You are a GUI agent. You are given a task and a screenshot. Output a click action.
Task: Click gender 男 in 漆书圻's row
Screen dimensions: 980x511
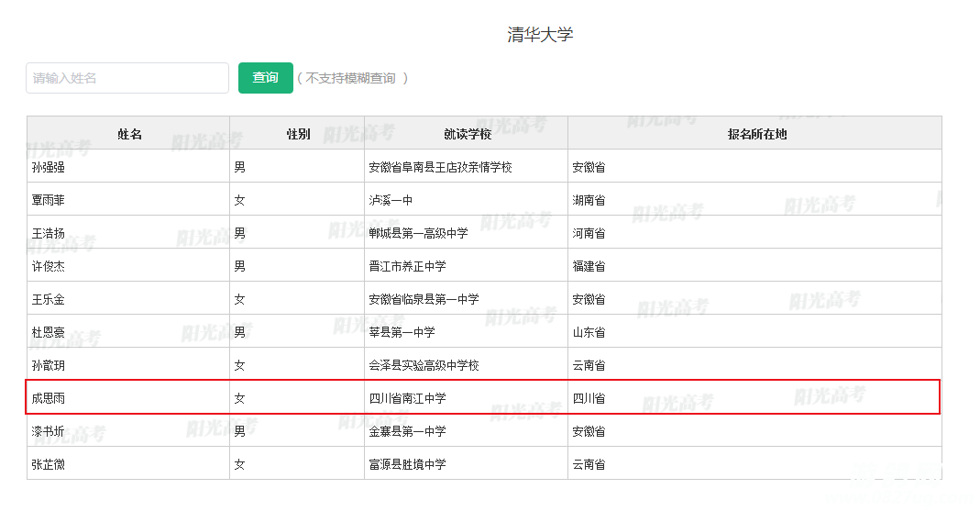click(x=239, y=431)
